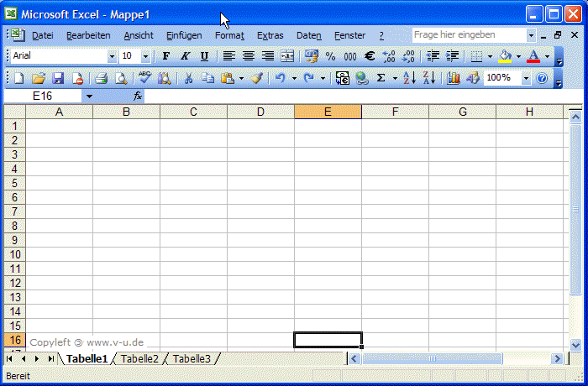Open borders dropdown arrow
The width and height of the screenshot is (588, 386).
[x=490, y=56]
